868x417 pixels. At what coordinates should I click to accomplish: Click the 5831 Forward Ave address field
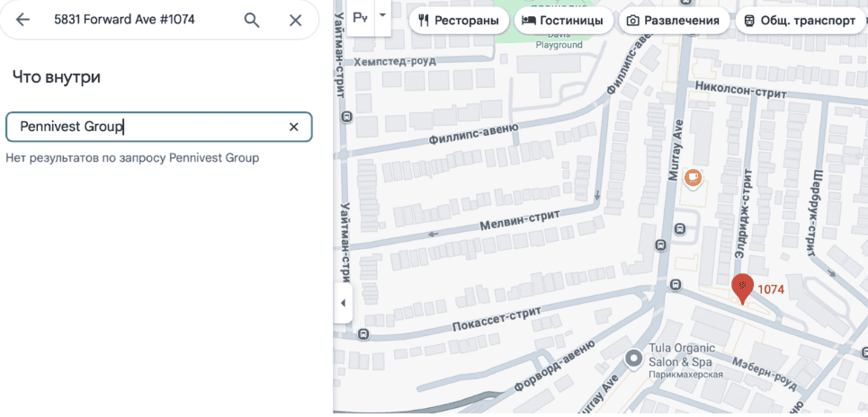(x=135, y=20)
